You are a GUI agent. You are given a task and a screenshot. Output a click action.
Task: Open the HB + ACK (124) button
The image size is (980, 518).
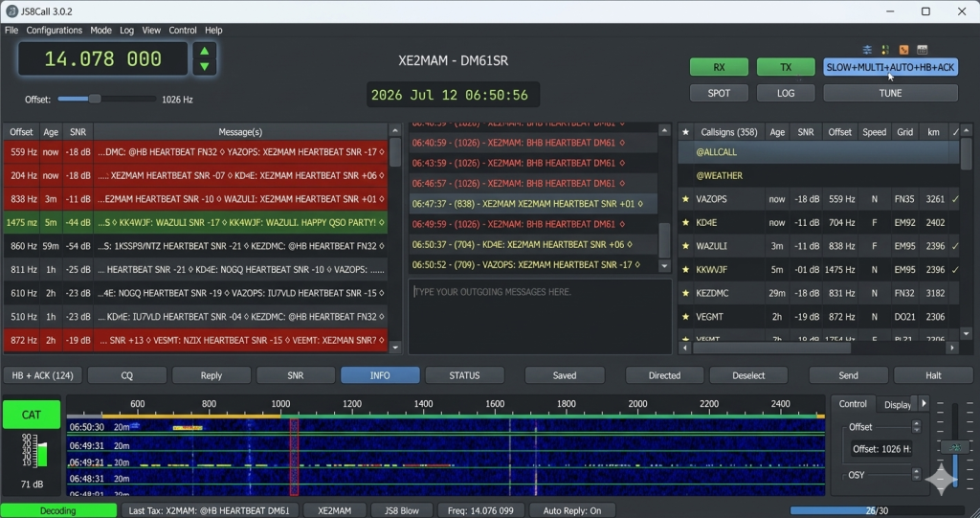coord(42,375)
